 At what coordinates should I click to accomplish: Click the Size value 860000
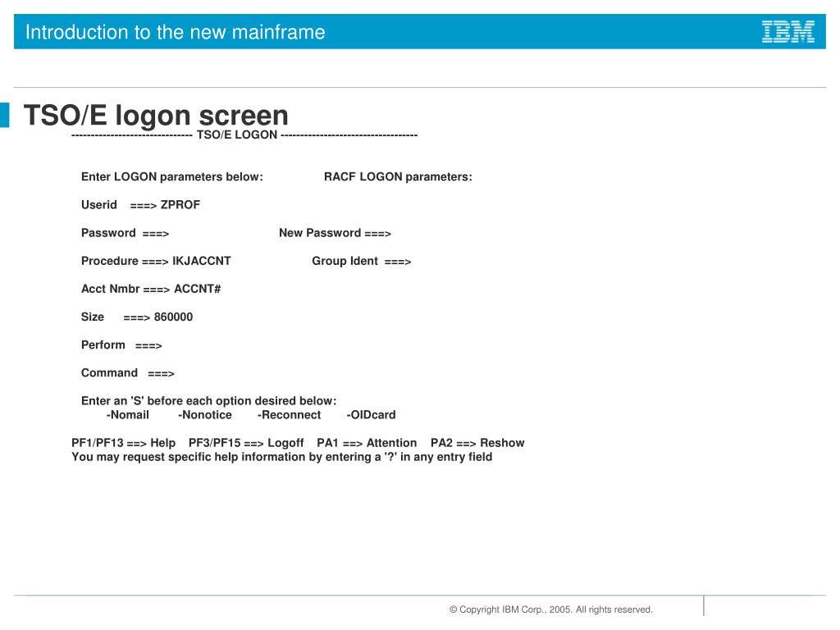[x=174, y=317]
